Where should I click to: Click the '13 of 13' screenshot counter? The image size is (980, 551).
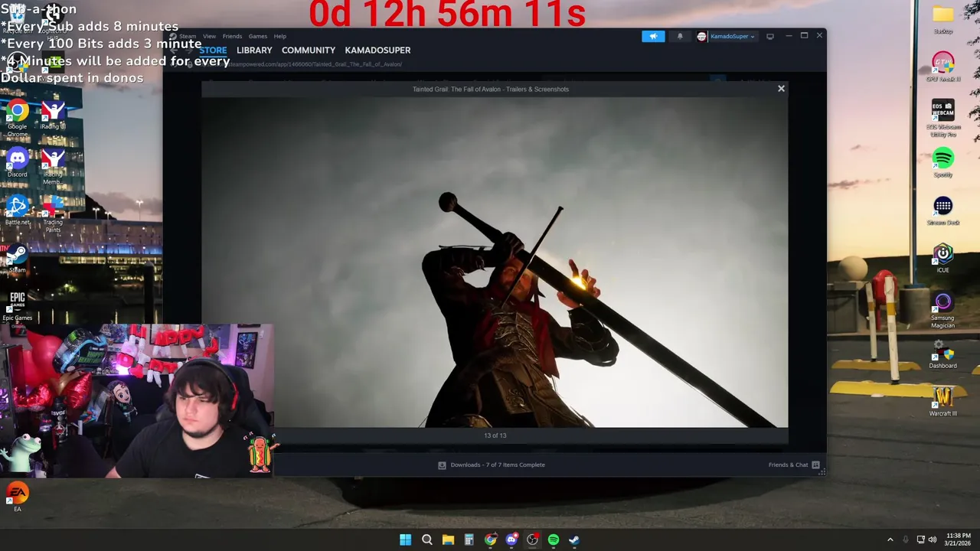(495, 435)
